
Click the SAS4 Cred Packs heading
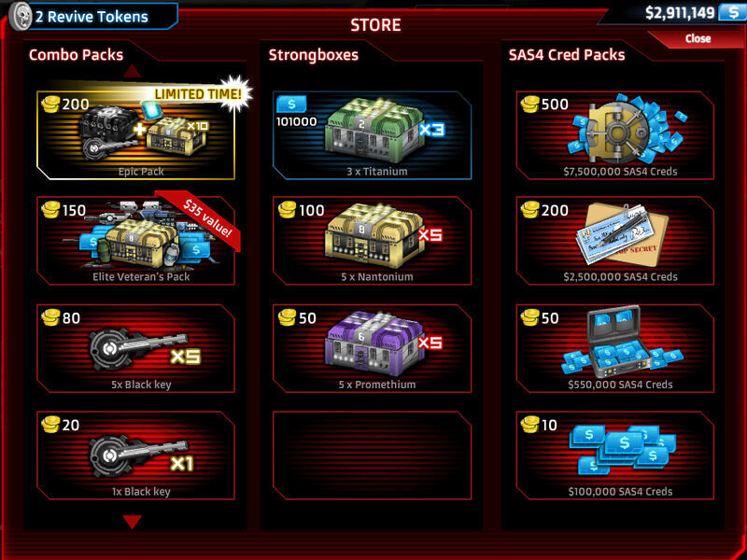[567, 55]
